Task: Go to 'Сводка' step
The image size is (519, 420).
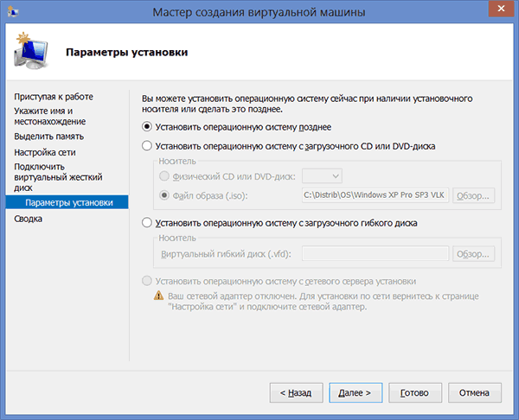Action: pos(28,219)
